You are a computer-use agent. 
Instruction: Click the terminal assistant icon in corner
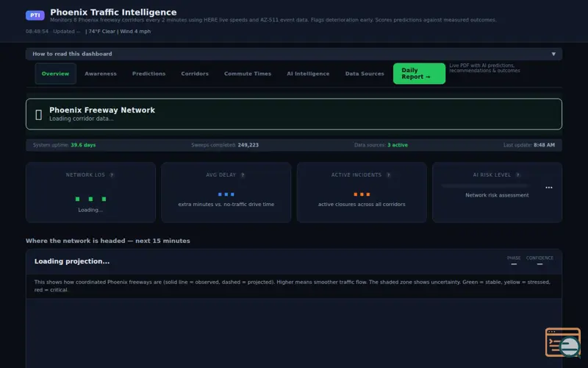(563, 342)
